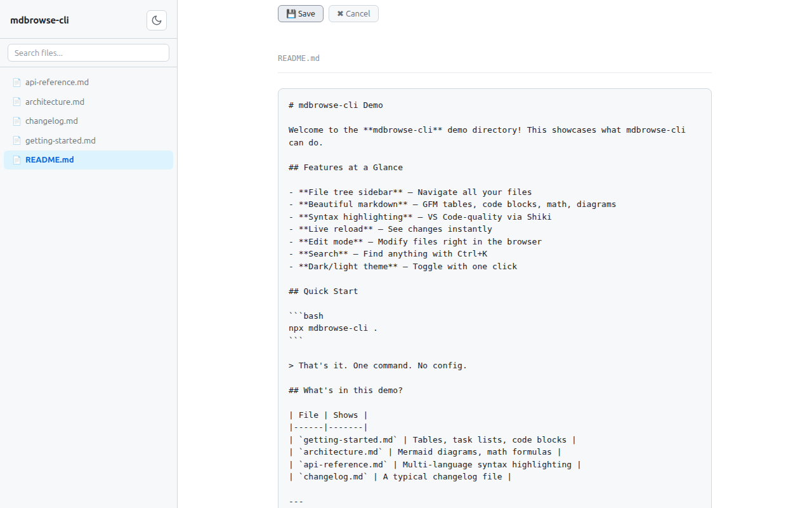The width and height of the screenshot is (812, 508).
Task: Click the "> That's it. One command." quote line
Action: pyautogui.click(x=377, y=366)
